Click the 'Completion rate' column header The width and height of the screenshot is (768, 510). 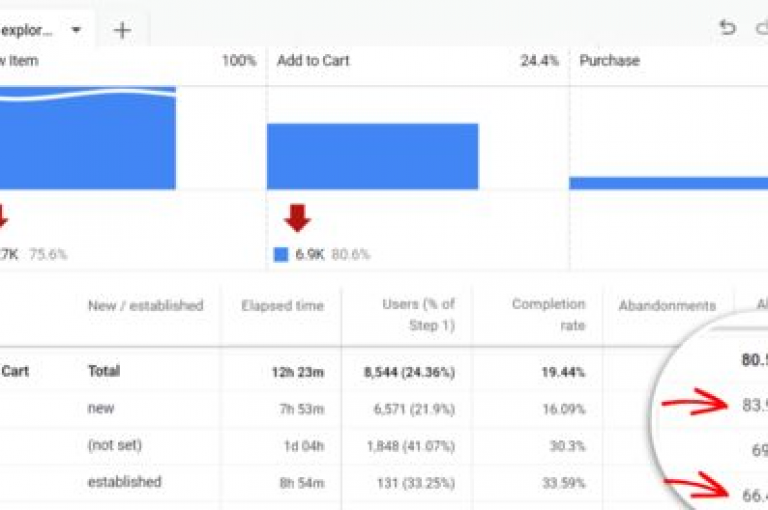[549, 315]
